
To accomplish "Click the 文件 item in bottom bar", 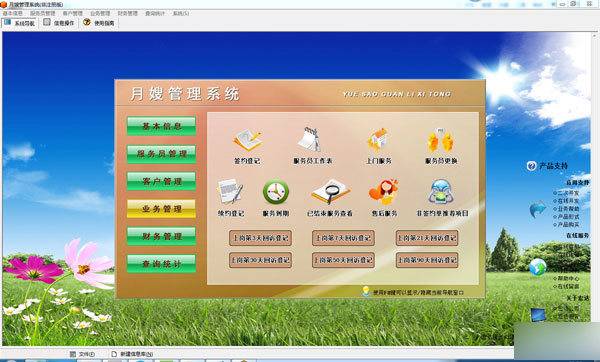I will tap(83, 354).
